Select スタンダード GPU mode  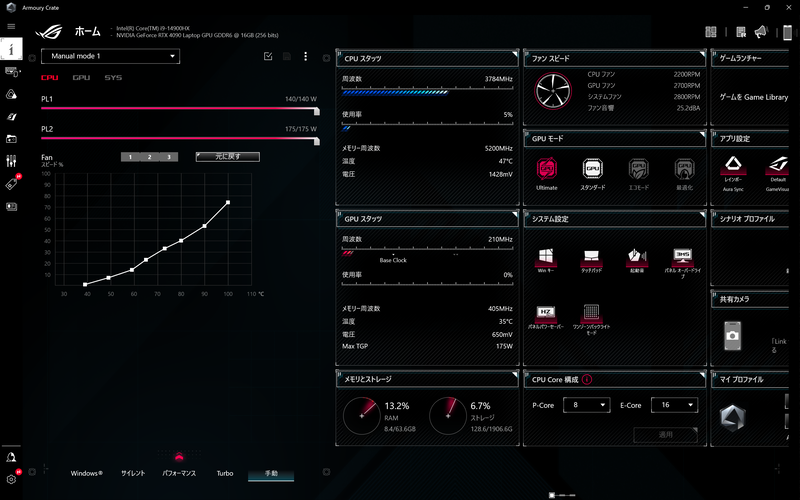(x=592, y=169)
